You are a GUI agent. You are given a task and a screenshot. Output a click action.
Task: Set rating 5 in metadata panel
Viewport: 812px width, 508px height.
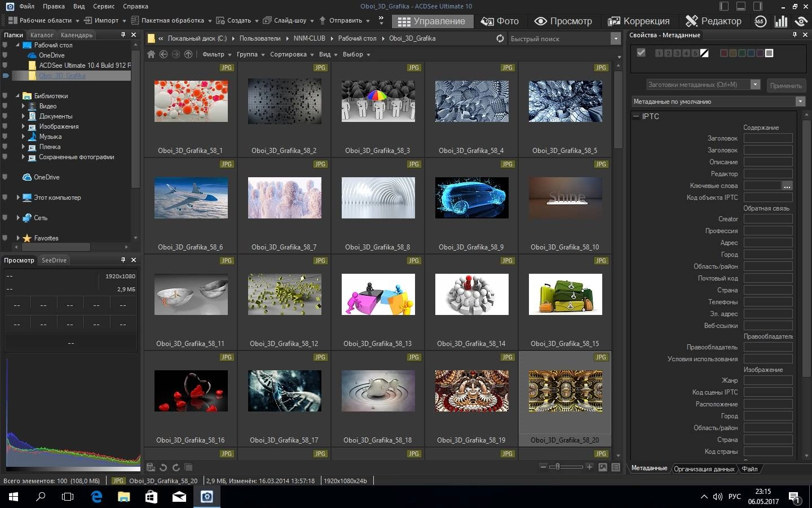point(695,53)
